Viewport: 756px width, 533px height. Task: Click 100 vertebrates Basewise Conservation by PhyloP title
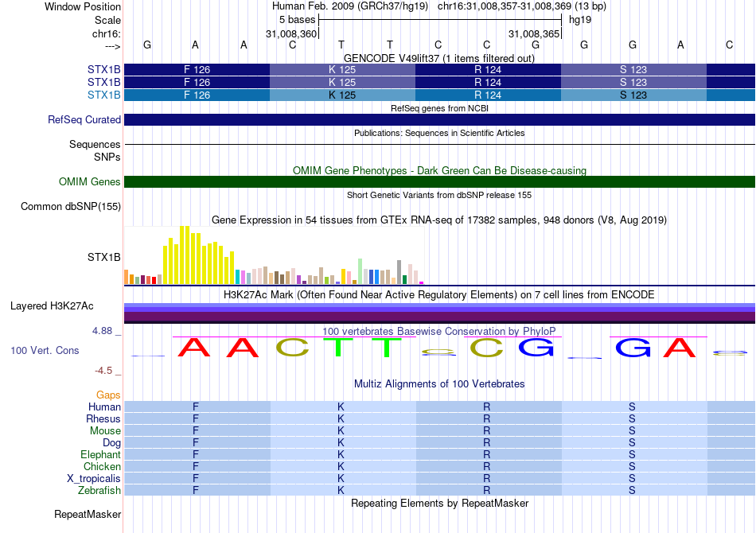click(x=439, y=332)
